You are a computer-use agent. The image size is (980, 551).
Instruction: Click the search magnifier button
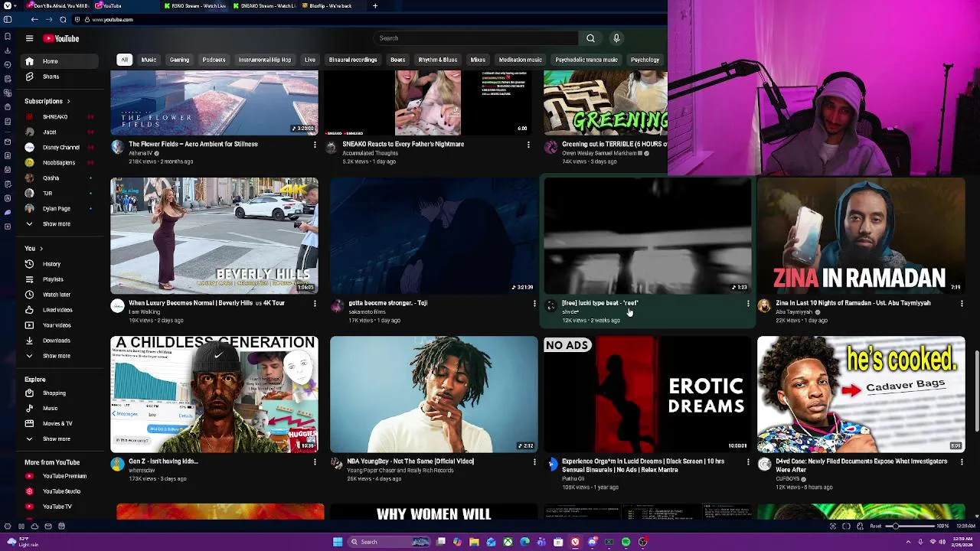pyautogui.click(x=590, y=38)
